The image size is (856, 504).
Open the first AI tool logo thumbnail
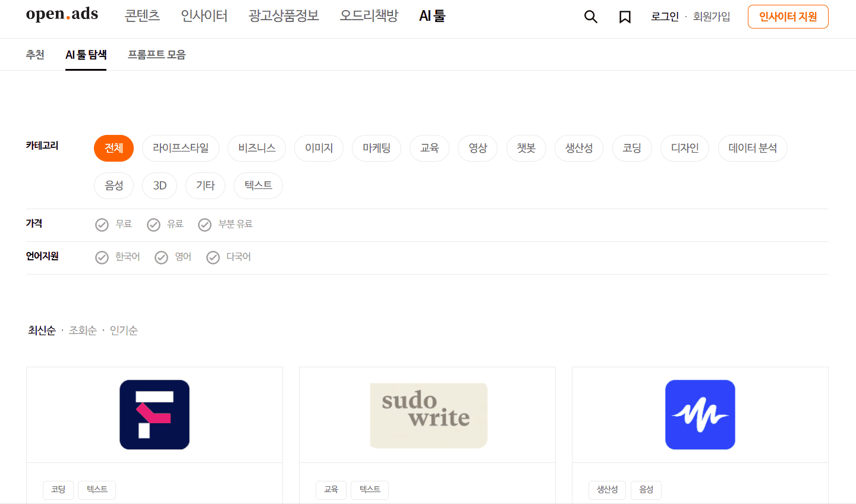click(155, 414)
